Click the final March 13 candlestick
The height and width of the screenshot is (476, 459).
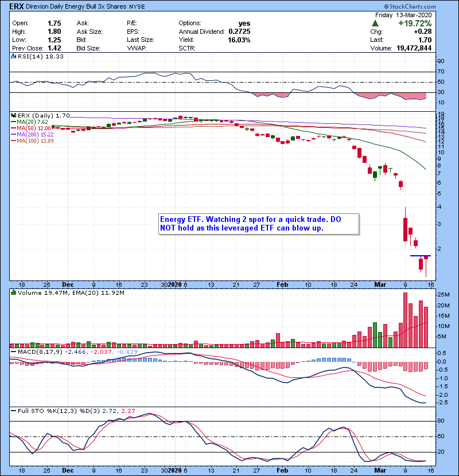(x=426, y=266)
